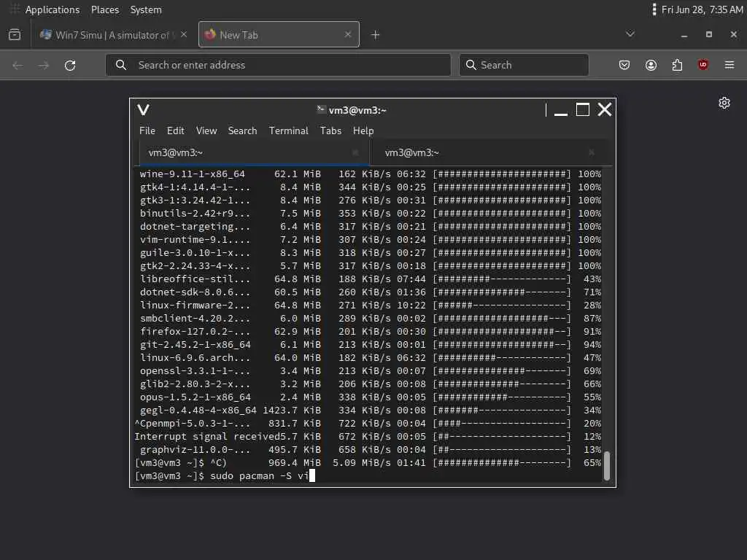Reload the current browser page
The width and height of the screenshot is (747, 560).
[70, 65]
